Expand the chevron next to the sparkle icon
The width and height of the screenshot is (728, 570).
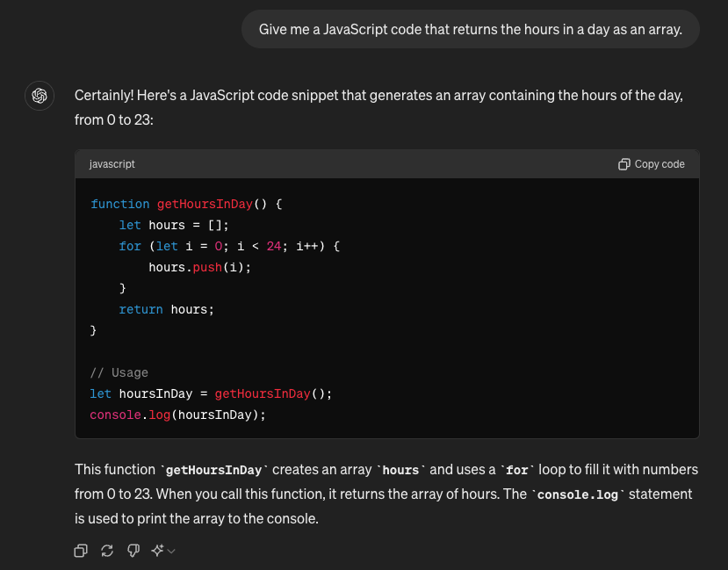click(x=169, y=551)
